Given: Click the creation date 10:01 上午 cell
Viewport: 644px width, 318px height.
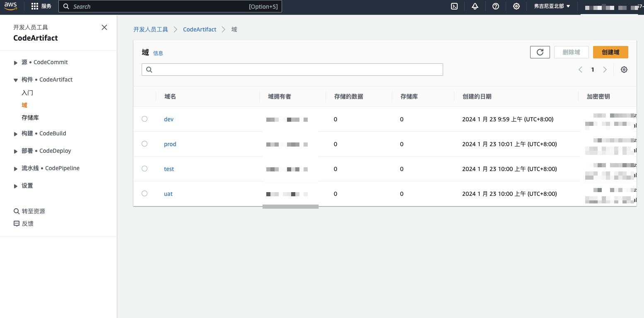Looking at the screenshot, I should click(509, 144).
